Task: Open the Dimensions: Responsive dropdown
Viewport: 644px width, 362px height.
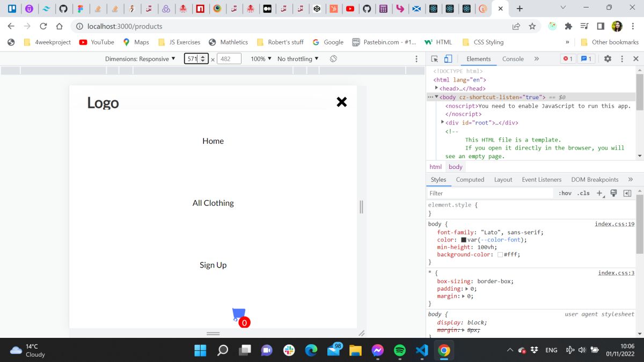Action: tap(140, 59)
